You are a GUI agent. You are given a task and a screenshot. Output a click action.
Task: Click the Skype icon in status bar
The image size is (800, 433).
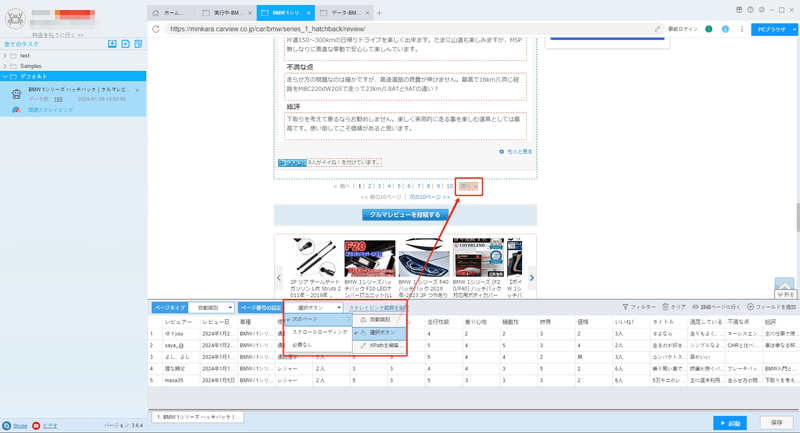pos(7,425)
